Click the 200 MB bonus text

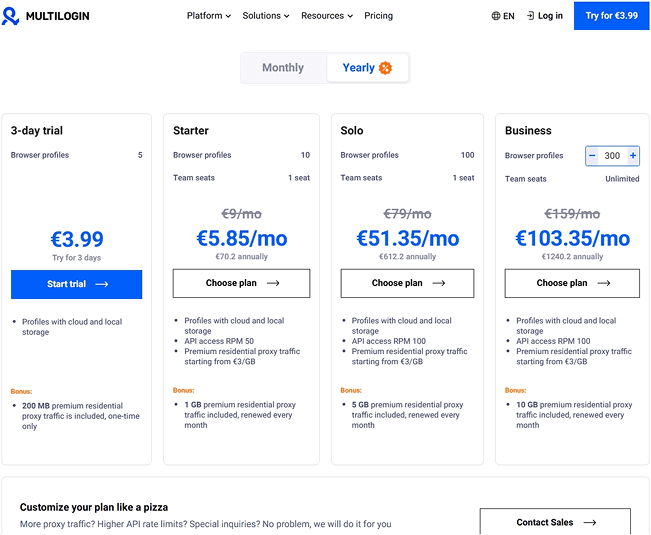tap(81, 416)
